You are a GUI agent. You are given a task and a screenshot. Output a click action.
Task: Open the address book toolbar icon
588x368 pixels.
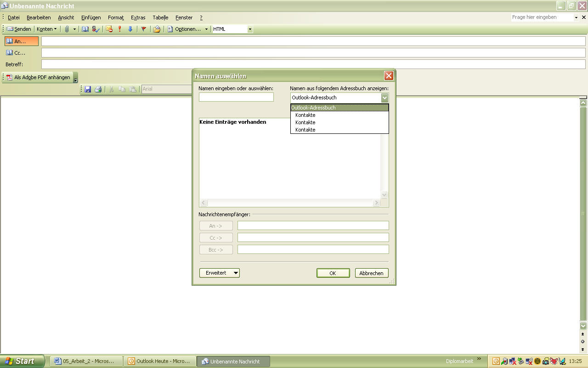click(85, 29)
